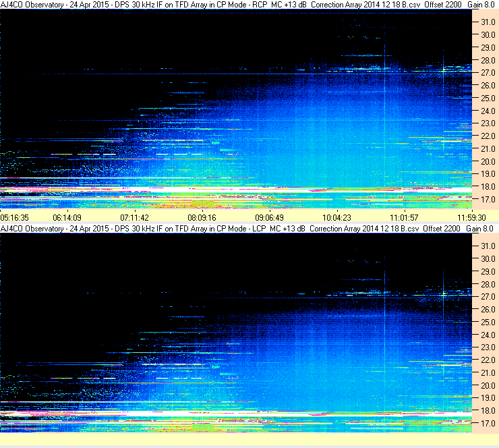Viewport: 499px width, 448px height.
Task: Select 20.0 frequency label in RCP plot
Action: pos(488,162)
